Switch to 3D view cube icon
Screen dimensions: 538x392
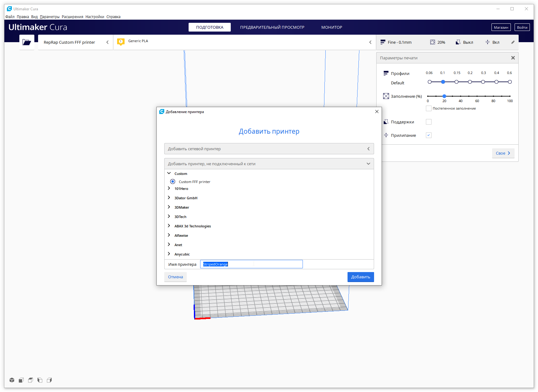point(12,380)
